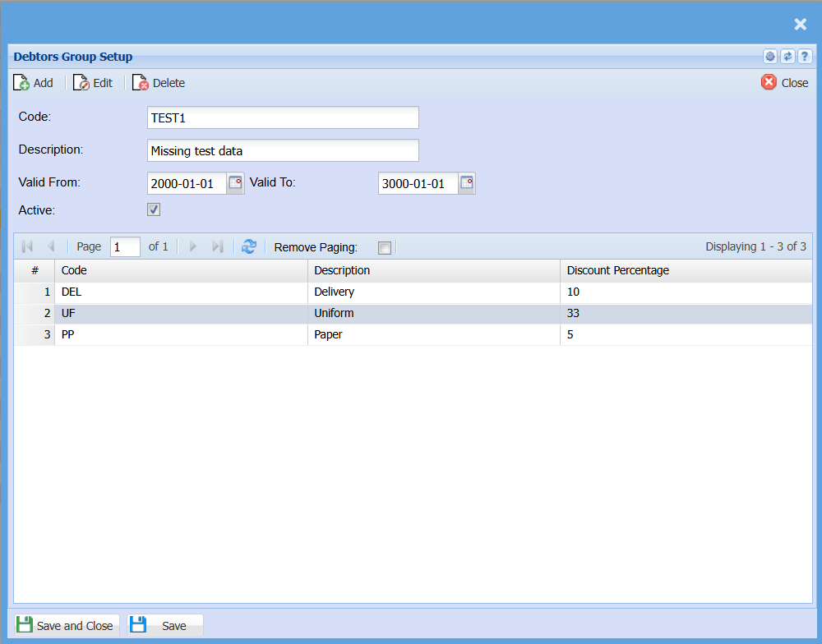The image size is (822, 644).
Task: Toggle the Active checkbox
Action: point(154,209)
